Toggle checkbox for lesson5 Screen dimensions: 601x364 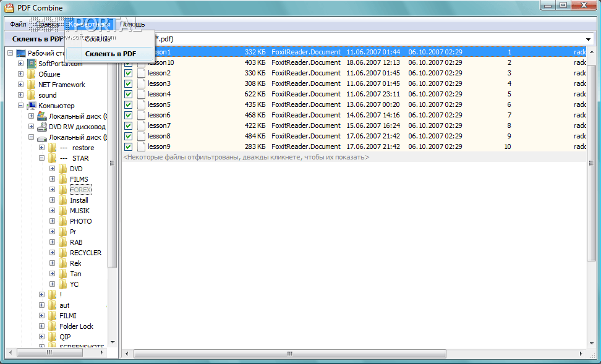[129, 104]
